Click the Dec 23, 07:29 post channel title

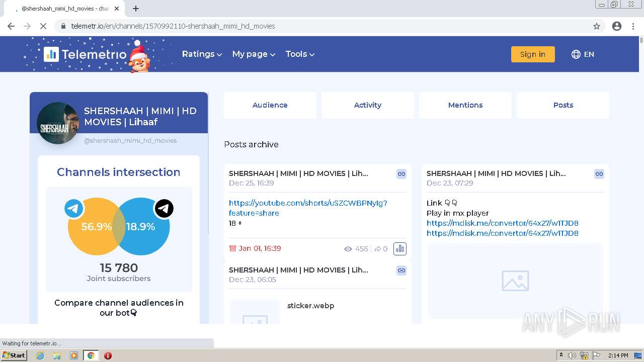click(496, 173)
